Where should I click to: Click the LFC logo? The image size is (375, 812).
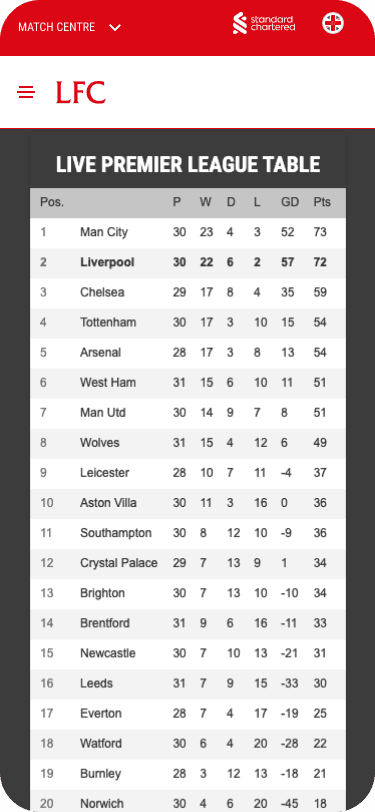coord(81,92)
